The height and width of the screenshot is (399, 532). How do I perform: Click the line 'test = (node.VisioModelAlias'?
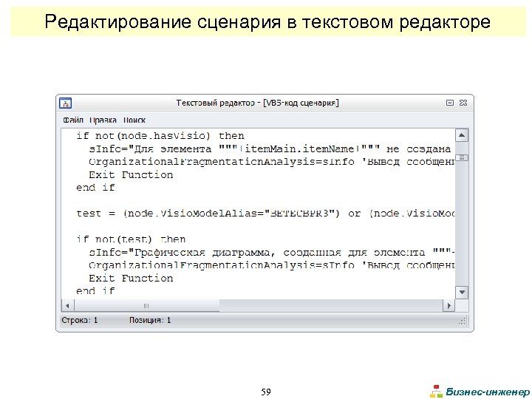pyautogui.click(x=265, y=214)
